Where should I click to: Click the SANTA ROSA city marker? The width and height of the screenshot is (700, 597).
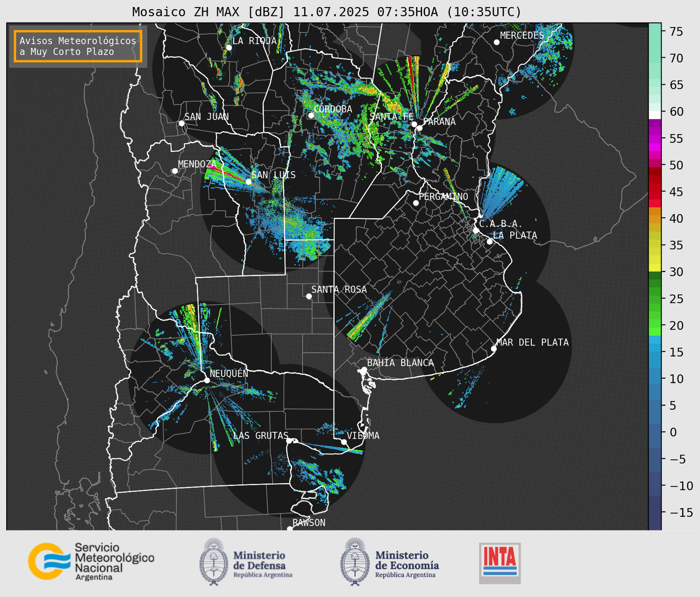coord(309,296)
